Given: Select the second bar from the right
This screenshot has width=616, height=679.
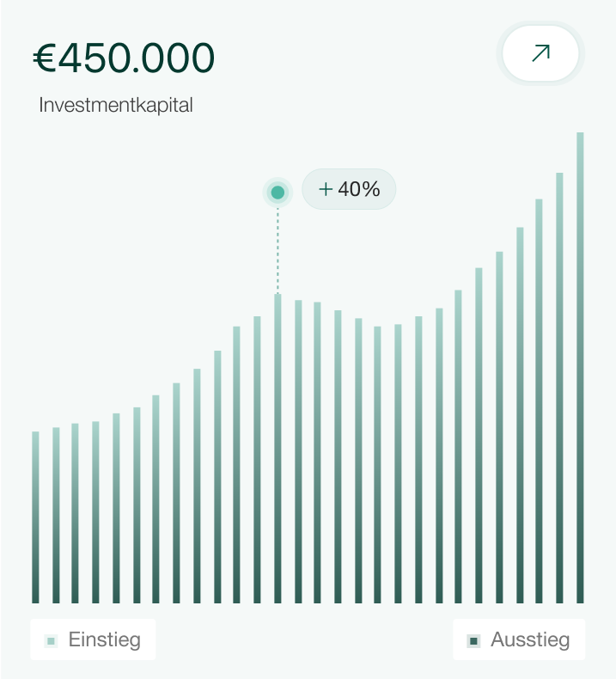Looking at the screenshot, I should click(x=559, y=387).
